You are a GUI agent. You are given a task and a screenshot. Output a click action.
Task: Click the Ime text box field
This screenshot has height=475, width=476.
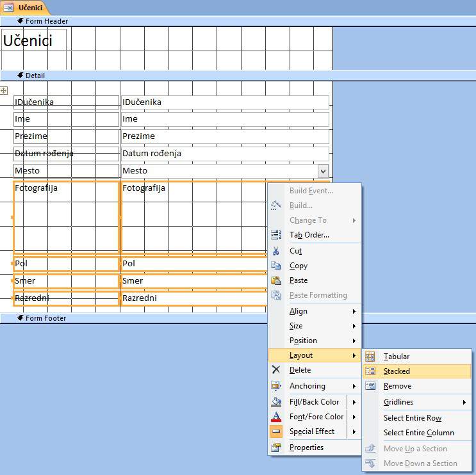pos(225,119)
